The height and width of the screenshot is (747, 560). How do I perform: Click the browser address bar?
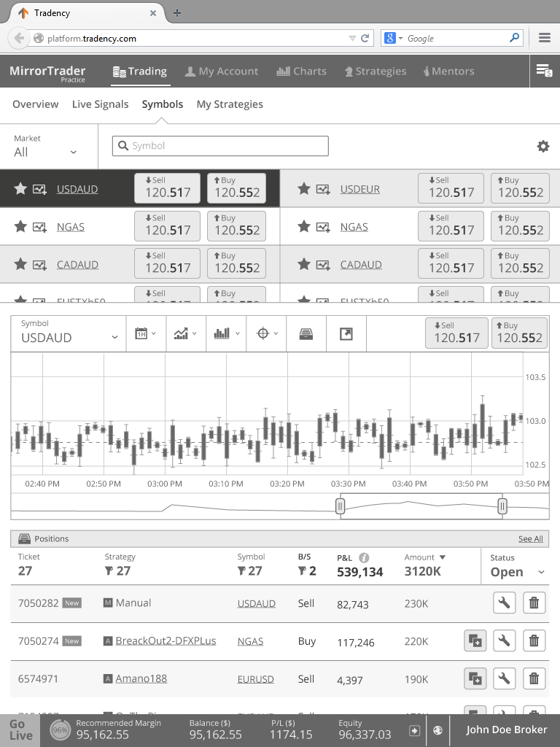[x=201, y=38]
